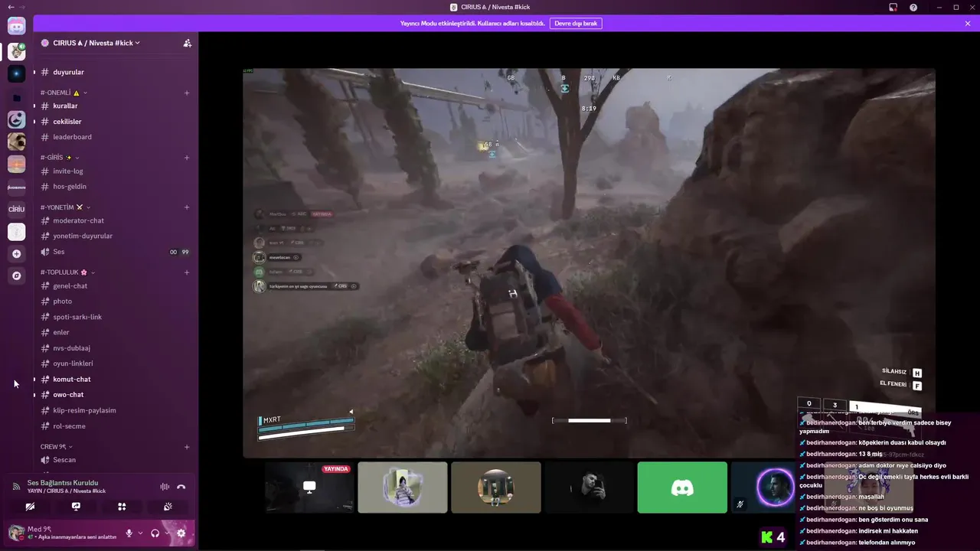The width and height of the screenshot is (980, 551).
Task: Select the green Discord logo participant tile
Action: [x=682, y=487]
